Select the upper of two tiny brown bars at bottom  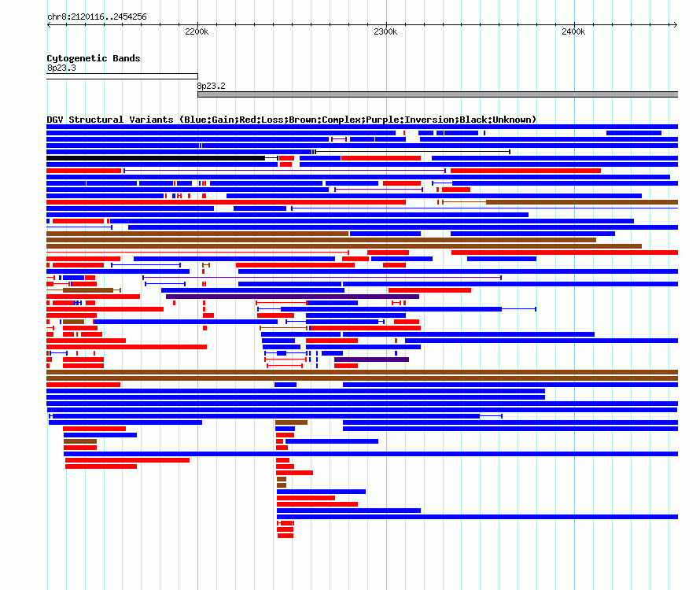[x=282, y=479]
